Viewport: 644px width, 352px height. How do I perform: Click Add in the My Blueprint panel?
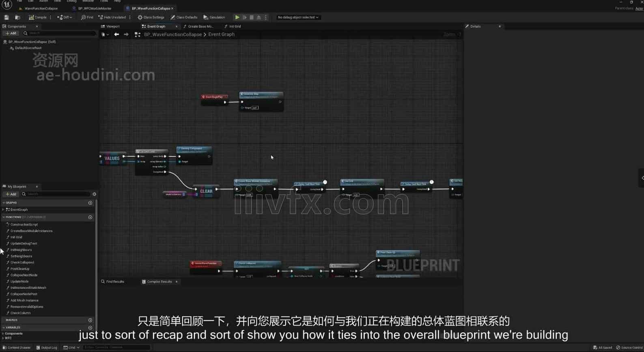click(x=11, y=194)
